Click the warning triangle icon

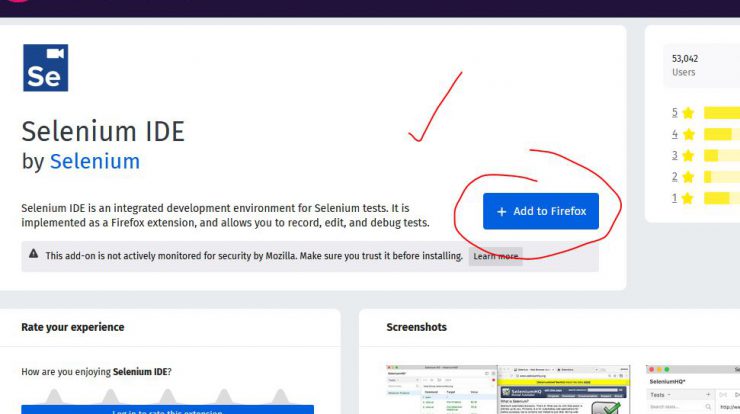[x=34, y=254]
